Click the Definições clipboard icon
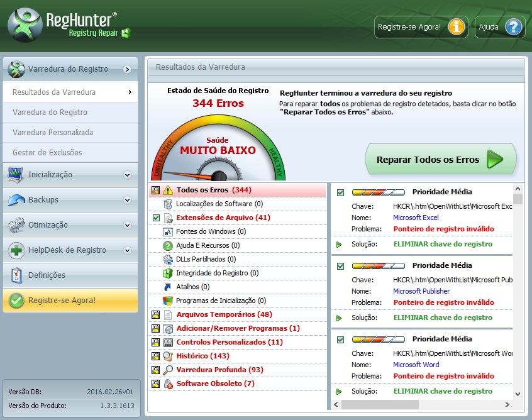This screenshot has width=532, height=420. [16, 275]
